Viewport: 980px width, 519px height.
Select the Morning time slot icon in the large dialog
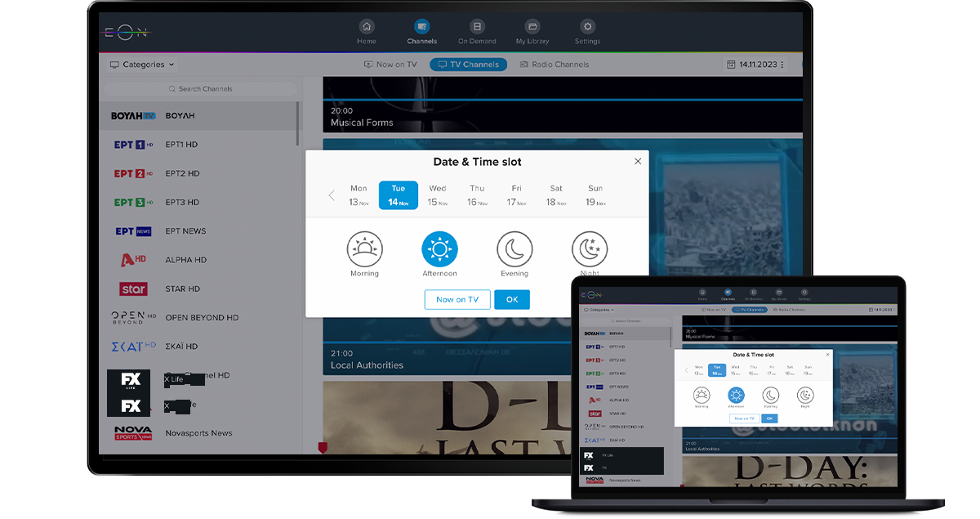click(364, 249)
